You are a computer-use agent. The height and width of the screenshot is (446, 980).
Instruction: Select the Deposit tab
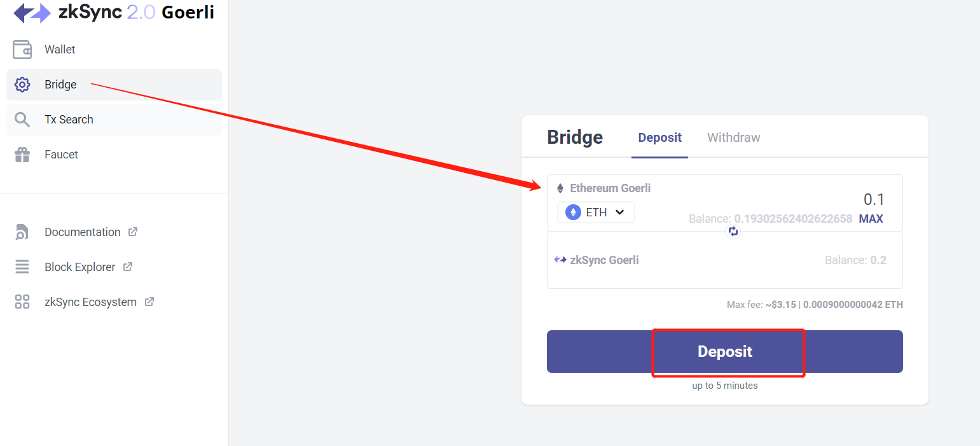660,137
